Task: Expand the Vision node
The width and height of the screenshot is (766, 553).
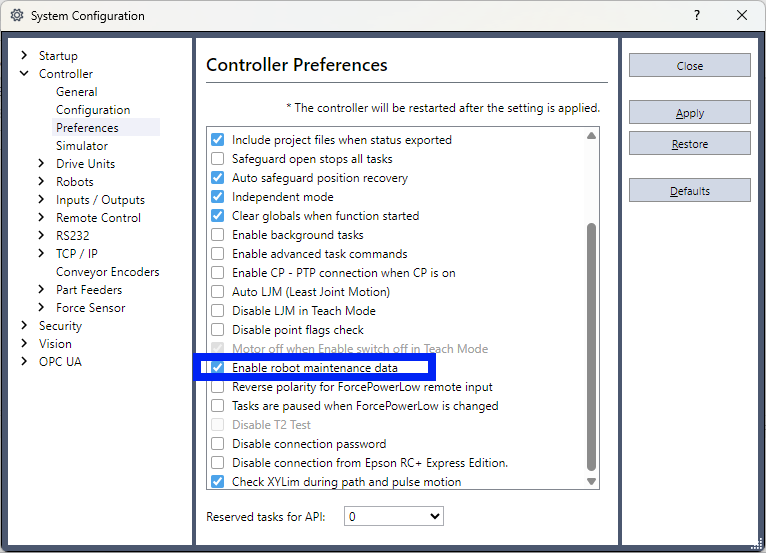Action: (24, 343)
